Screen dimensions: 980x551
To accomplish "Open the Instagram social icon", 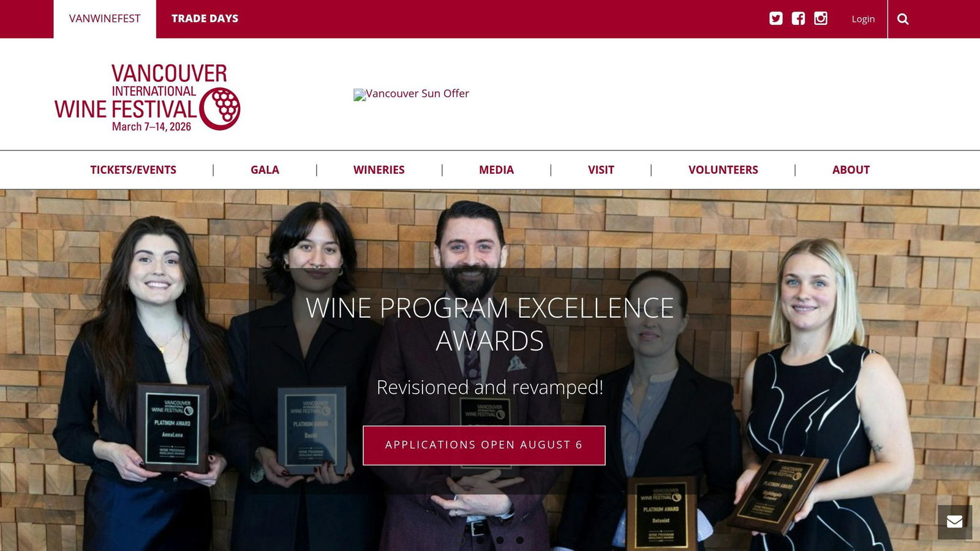I will [821, 18].
